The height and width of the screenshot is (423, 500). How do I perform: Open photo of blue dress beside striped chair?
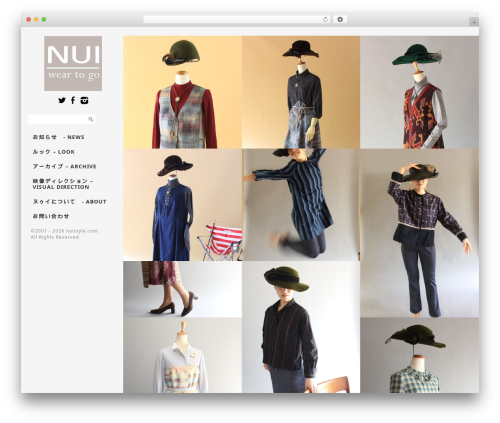(182, 205)
